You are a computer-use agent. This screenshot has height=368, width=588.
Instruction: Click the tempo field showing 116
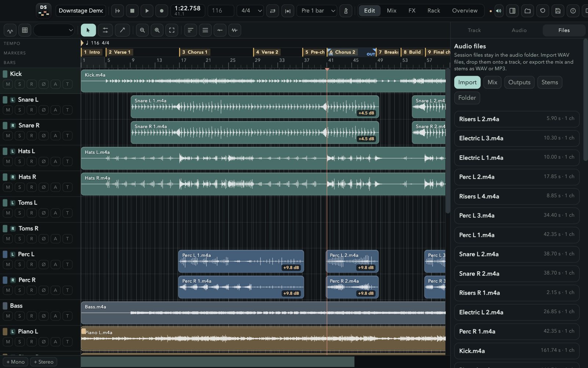pos(220,11)
